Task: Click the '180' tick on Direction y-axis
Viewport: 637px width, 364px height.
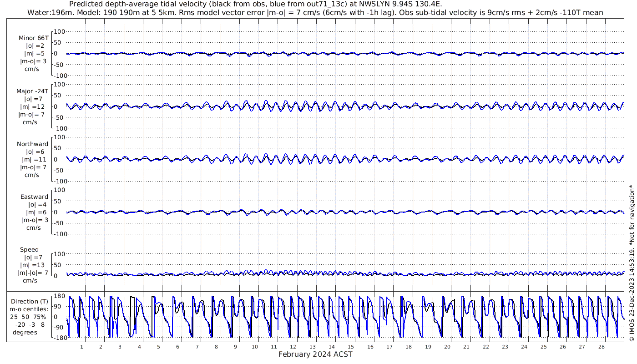Action: (60, 296)
